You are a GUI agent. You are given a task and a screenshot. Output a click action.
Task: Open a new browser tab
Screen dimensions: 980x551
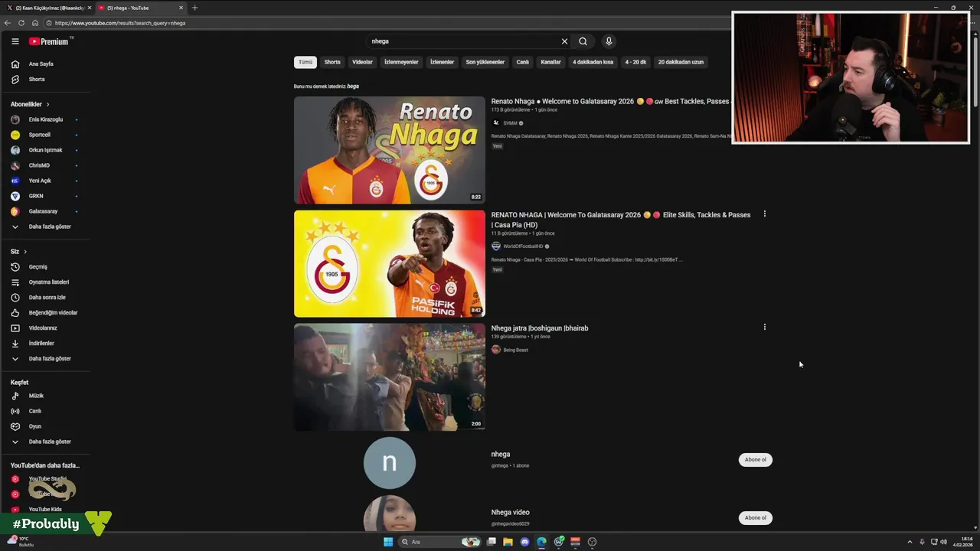point(194,8)
